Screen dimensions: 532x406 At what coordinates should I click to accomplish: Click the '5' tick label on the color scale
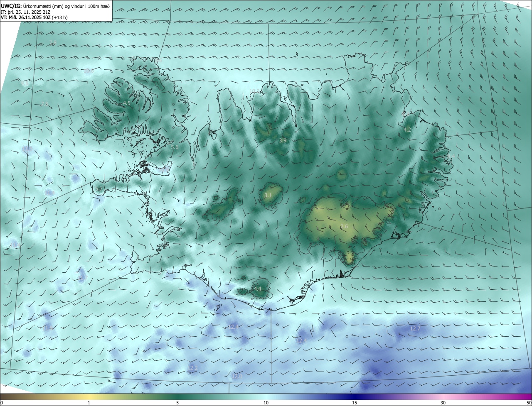tap(177, 403)
